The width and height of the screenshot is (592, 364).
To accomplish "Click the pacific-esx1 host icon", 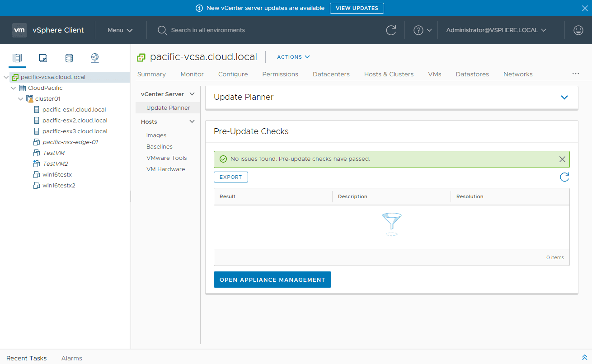I will [x=37, y=110].
